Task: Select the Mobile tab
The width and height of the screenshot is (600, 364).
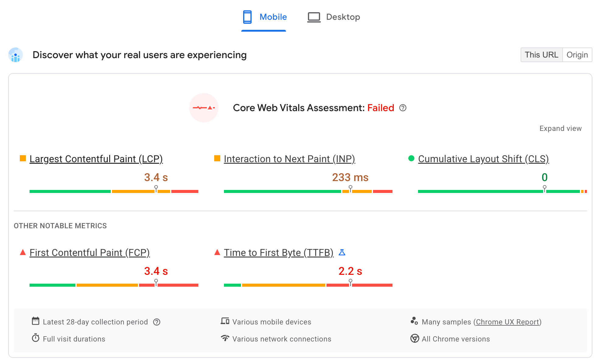Action: (264, 17)
